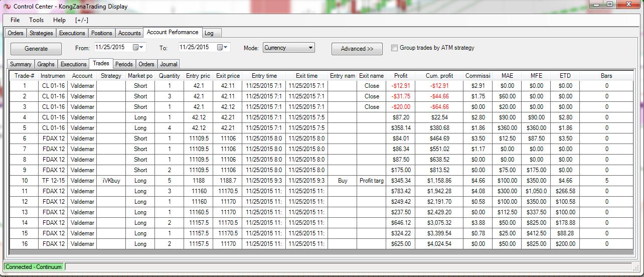Viewport: 644px width, 277px height.
Task: Select the Trades sub-tab
Action: pyautogui.click(x=101, y=63)
